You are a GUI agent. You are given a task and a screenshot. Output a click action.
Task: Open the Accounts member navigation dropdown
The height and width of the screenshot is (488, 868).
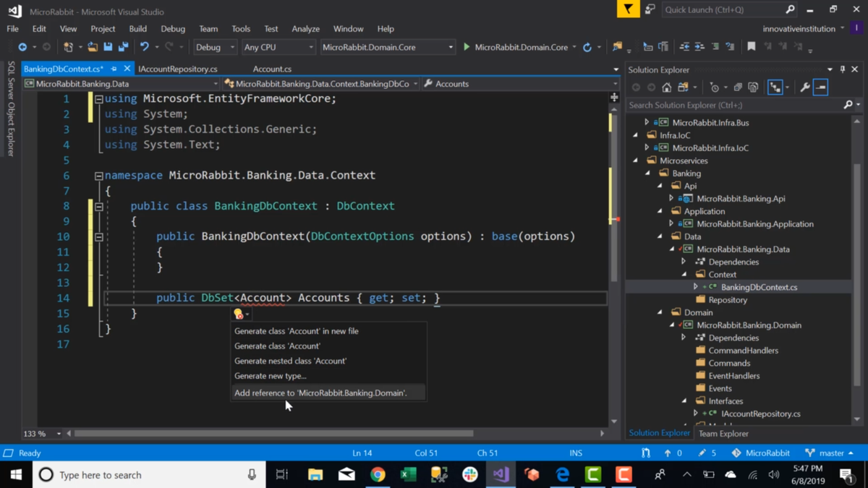[x=519, y=84]
